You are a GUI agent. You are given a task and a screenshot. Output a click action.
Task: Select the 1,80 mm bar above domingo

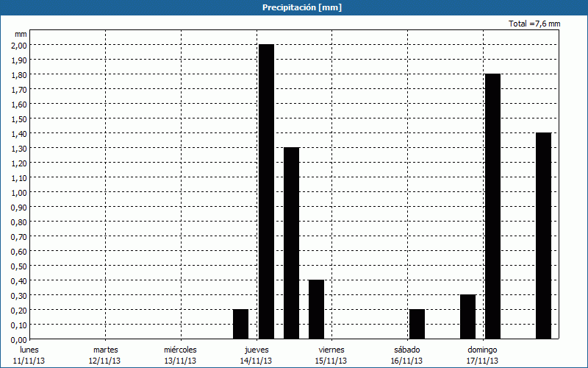pos(492,206)
